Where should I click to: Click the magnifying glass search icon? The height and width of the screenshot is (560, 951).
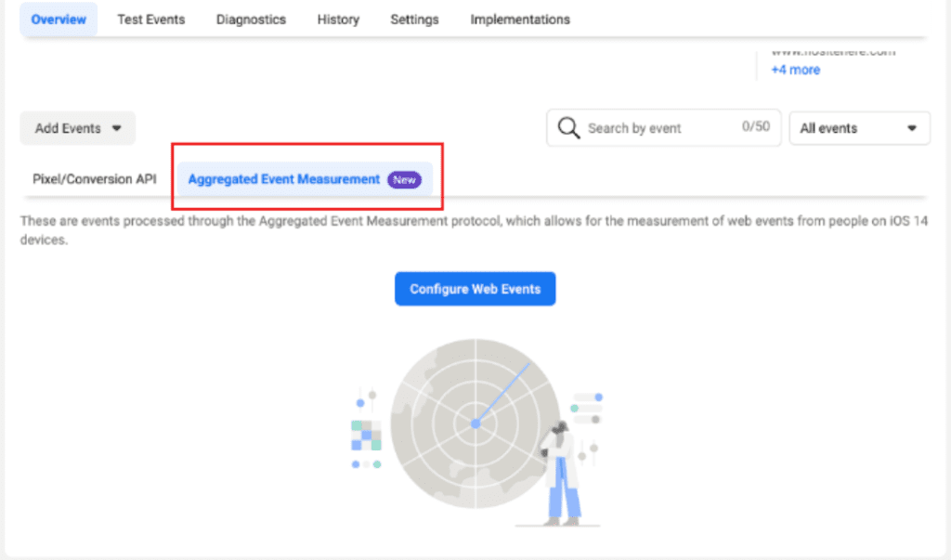(567, 127)
